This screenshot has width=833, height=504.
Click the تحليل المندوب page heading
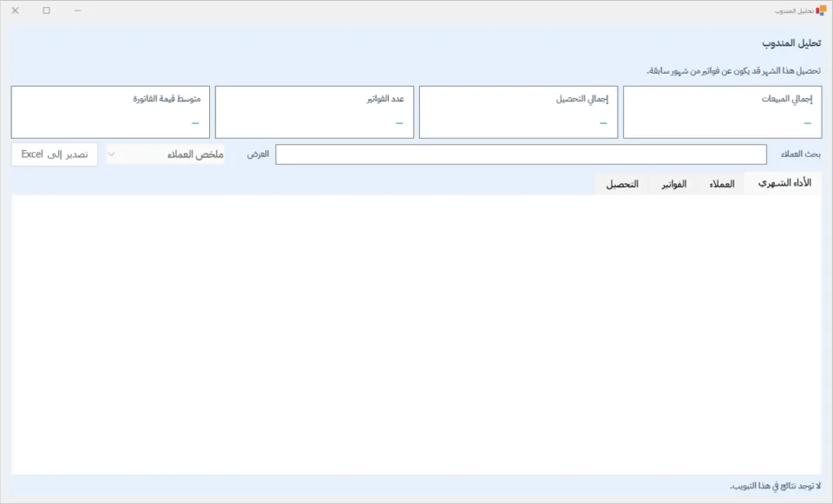[791, 43]
